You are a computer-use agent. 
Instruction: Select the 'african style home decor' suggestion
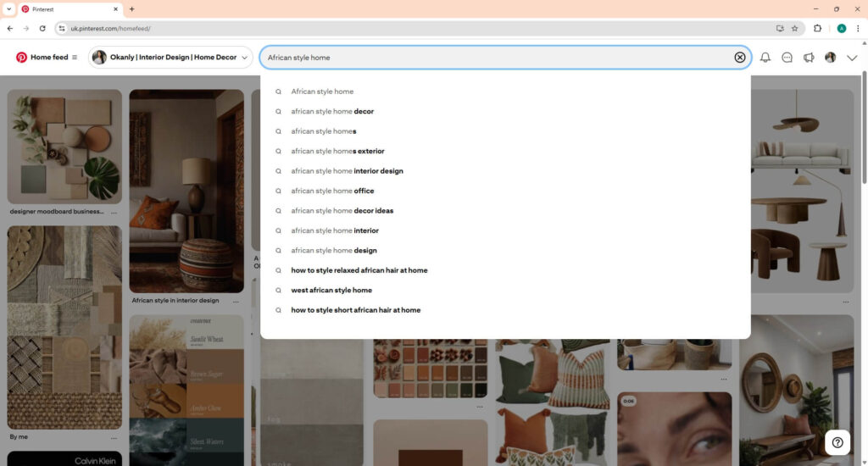pyautogui.click(x=332, y=111)
